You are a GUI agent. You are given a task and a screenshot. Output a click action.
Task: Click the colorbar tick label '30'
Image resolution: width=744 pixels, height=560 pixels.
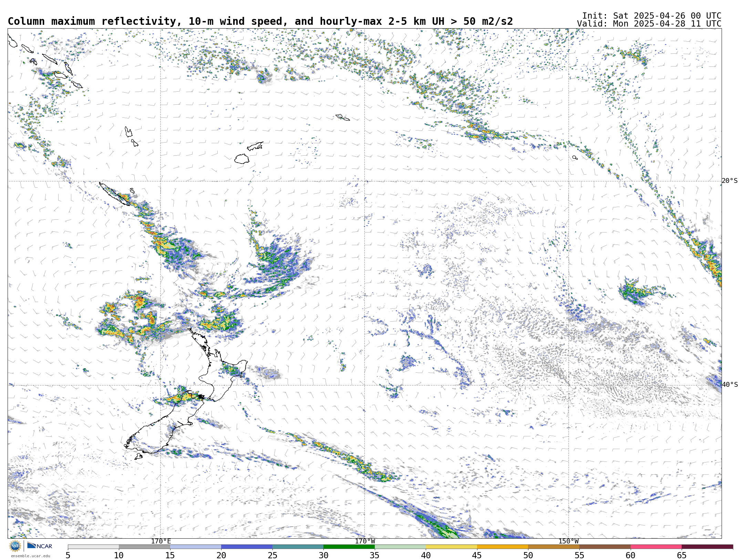pos(323,555)
